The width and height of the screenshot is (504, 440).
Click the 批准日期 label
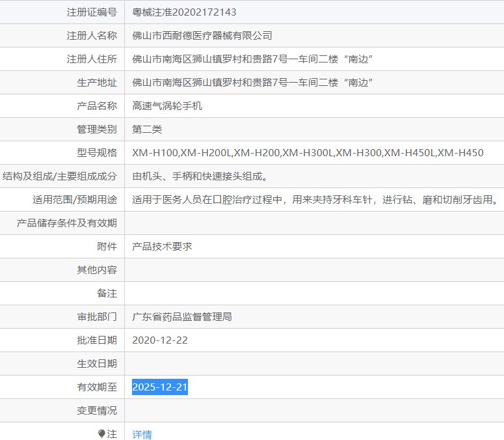[x=97, y=340]
